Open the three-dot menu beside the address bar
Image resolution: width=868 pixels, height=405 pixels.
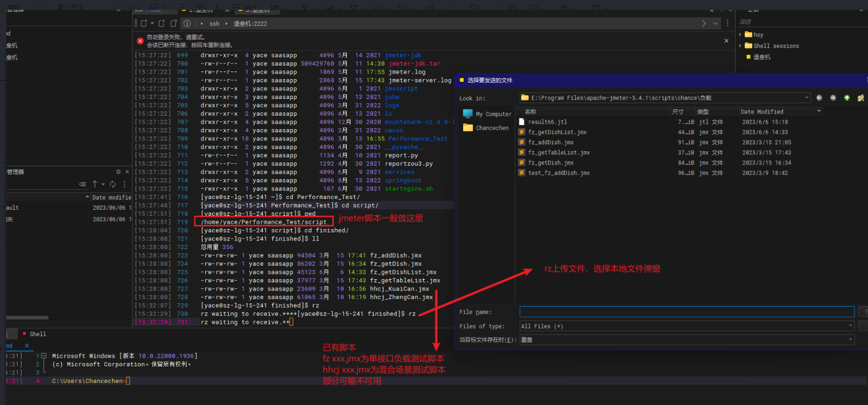(727, 23)
